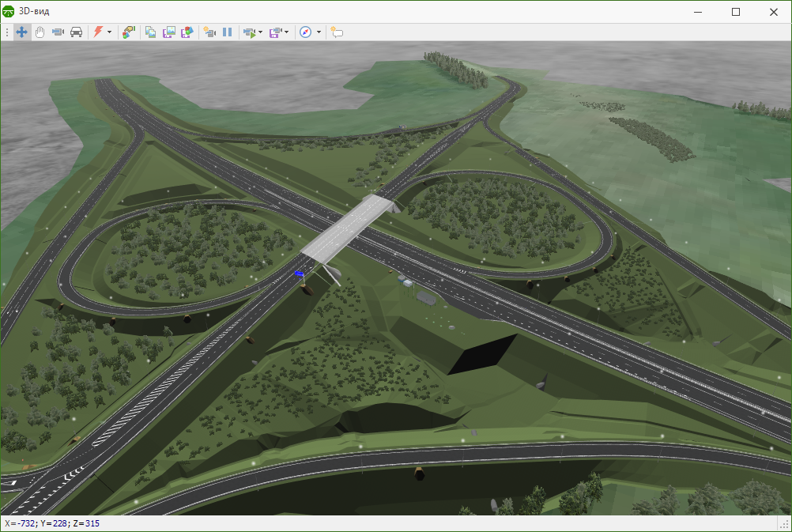This screenshot has width=792, height=532.
Task: Click the white bridge overpass in the 3D view
Action: point(348,228)
